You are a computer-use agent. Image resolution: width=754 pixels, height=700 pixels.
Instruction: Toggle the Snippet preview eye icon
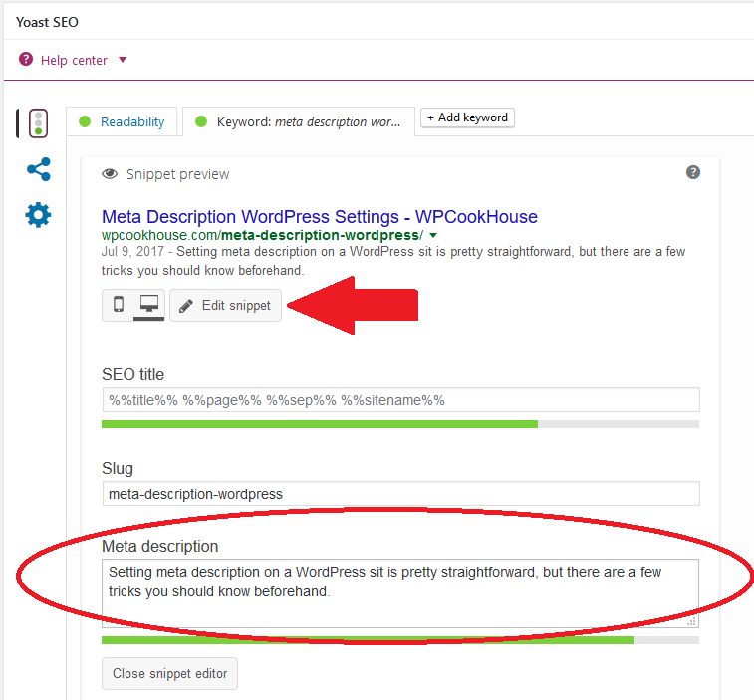tap(110, 174)
